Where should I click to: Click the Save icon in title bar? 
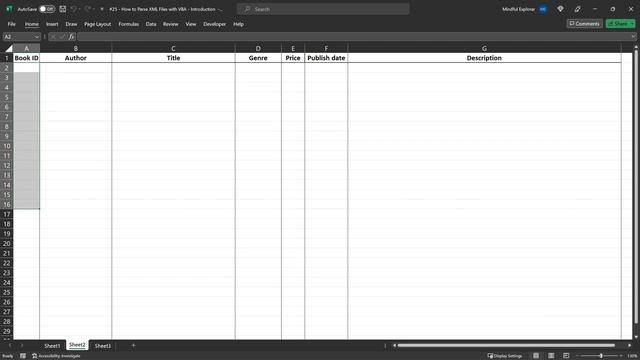tap(62, 9)
